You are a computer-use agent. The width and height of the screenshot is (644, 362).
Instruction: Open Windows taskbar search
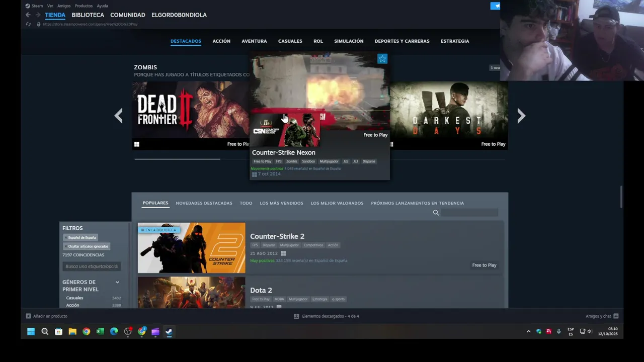pyautogui.click(x=45, y=331)
